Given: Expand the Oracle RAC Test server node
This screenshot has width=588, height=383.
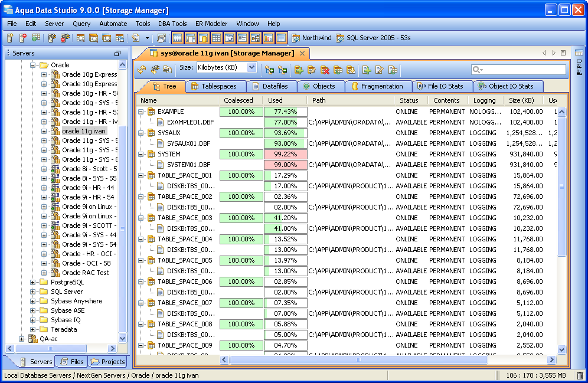Looking at the screenshot, I should (x=44, y=273).
